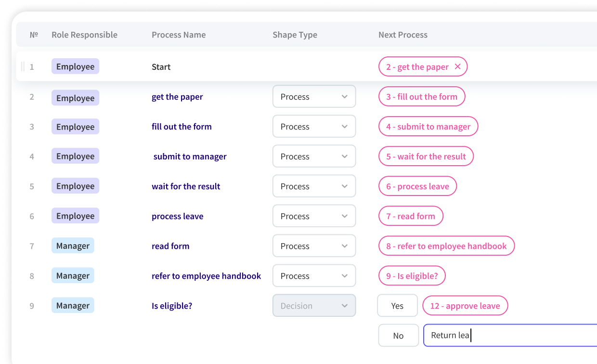The width and height of the screenshot is (597, 364).
Task: Click the '3 - fill out the form' tag
Action: click(x=421, y=97)
